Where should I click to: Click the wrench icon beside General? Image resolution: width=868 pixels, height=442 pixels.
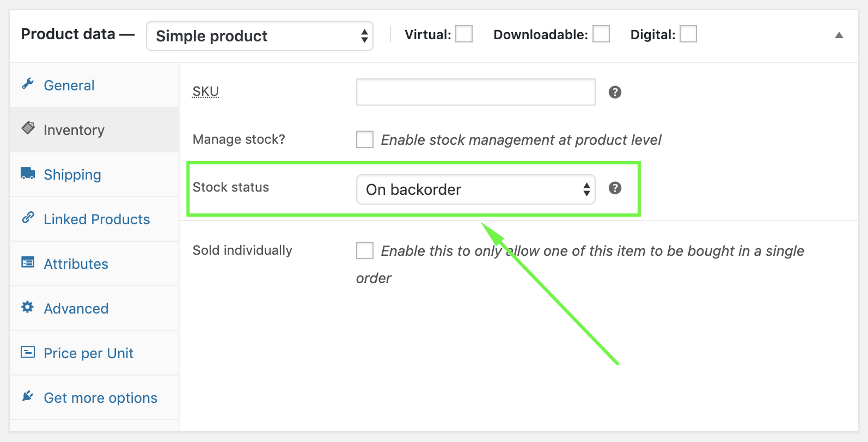point(28,84)
